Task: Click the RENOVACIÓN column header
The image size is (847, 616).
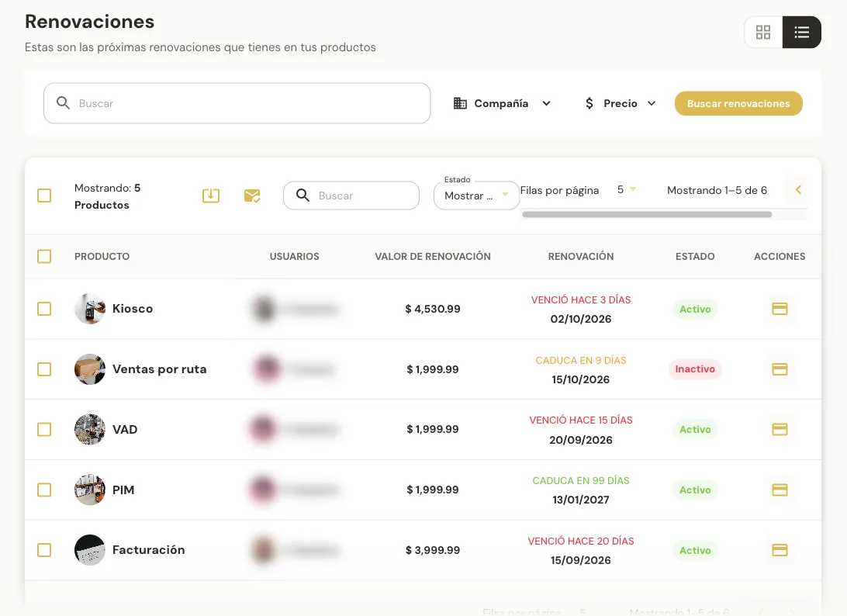Action: pyautogui.click(x=581, y=256)
